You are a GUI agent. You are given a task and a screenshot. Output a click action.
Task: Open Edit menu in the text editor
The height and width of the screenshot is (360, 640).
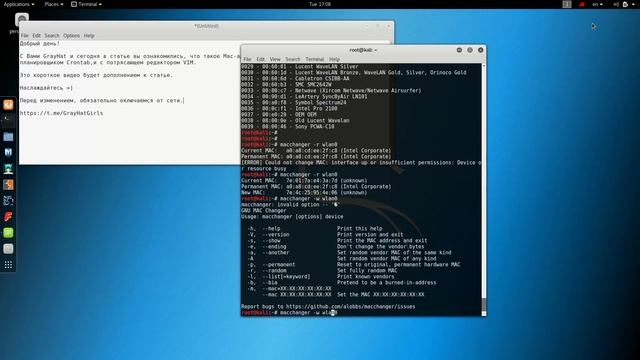click(36, 36)
